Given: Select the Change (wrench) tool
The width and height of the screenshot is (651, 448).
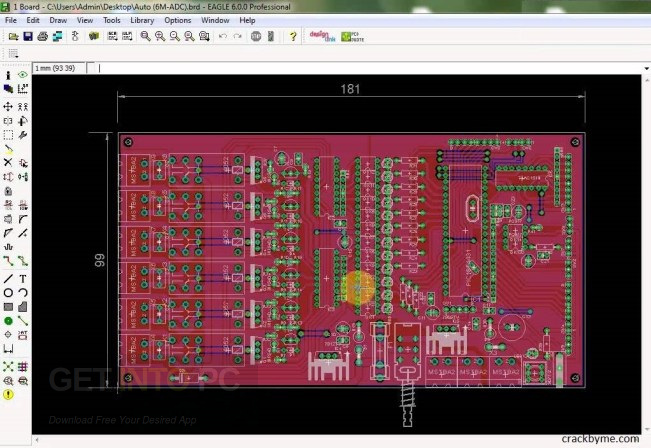Looking at the screenshot, I should pos(23,135).
